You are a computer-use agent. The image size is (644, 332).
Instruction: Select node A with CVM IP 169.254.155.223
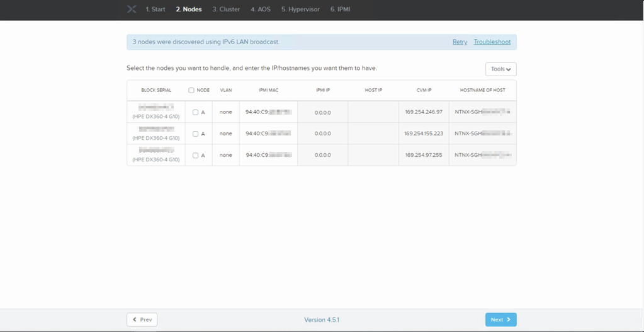(196, 134)
